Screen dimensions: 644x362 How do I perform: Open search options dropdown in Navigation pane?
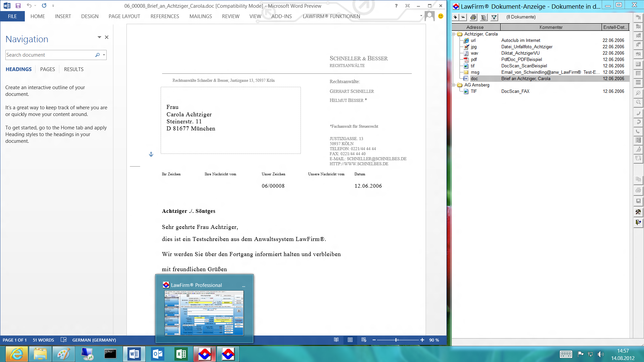(x=104, y=55)
